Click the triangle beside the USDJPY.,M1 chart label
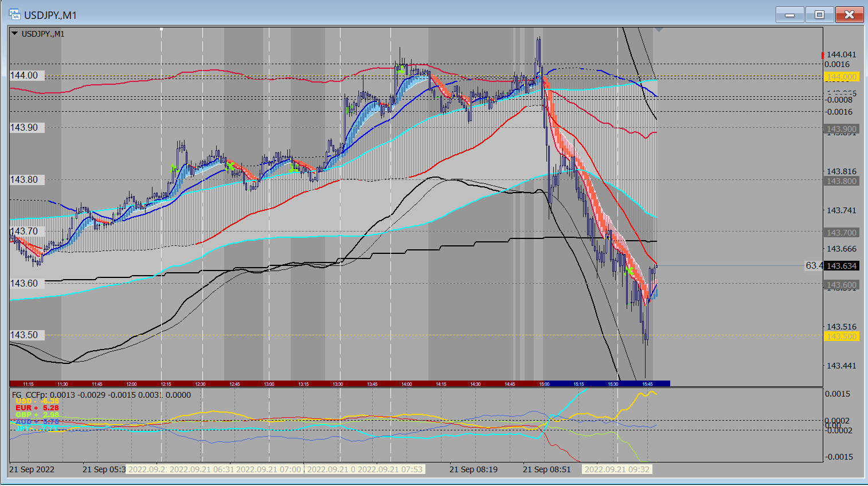Viewport: 868px width, 486px height. tap(14, 34)
